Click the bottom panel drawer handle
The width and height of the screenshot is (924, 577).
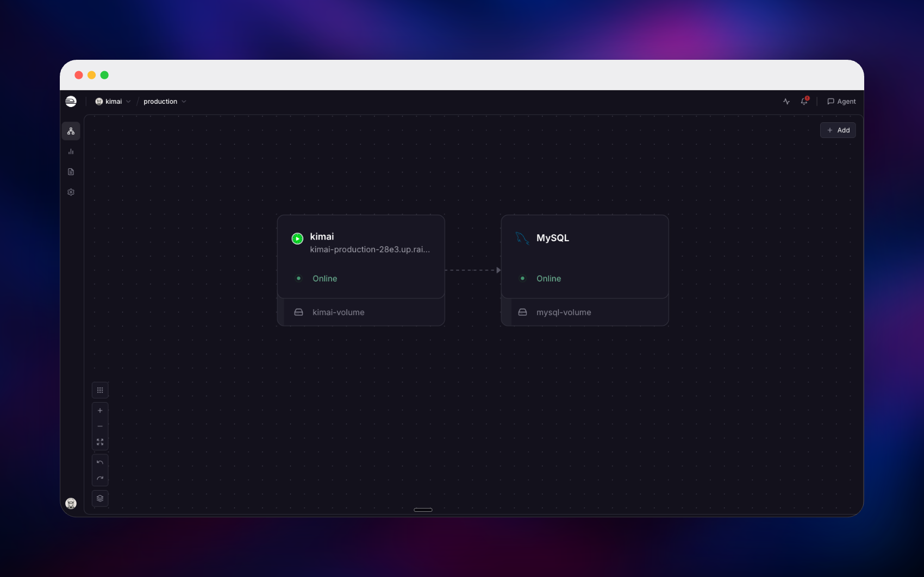tap(423, 510)
